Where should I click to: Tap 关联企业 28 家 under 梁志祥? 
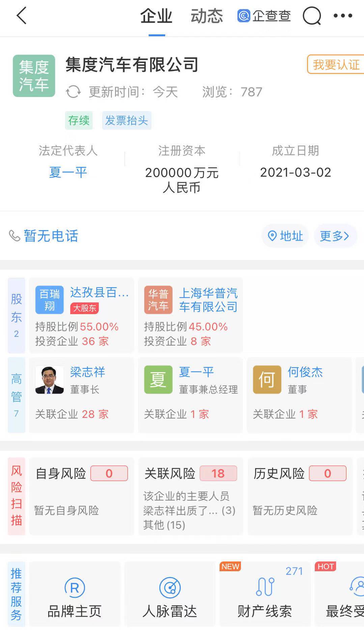[72, 414]
